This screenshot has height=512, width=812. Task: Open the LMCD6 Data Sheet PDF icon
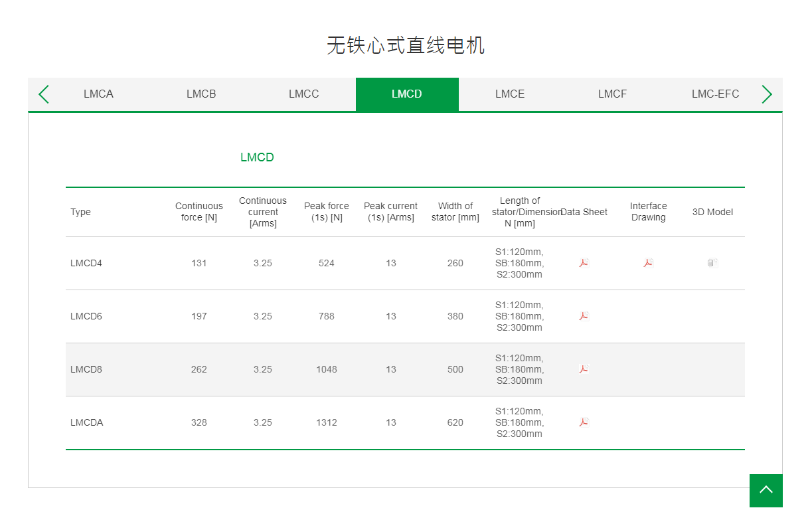pos(583,316)
